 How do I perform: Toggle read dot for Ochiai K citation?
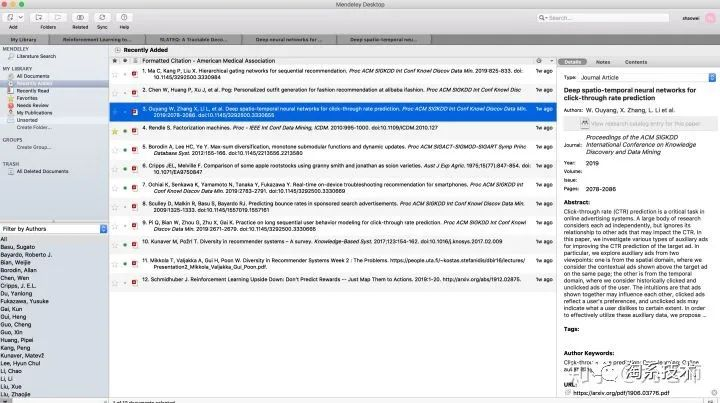(125, 188)
